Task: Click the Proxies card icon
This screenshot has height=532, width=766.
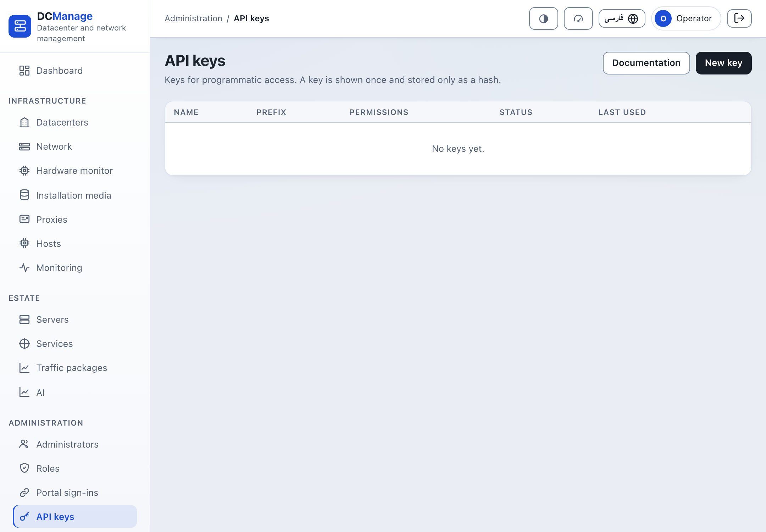Action: (24, 219)
